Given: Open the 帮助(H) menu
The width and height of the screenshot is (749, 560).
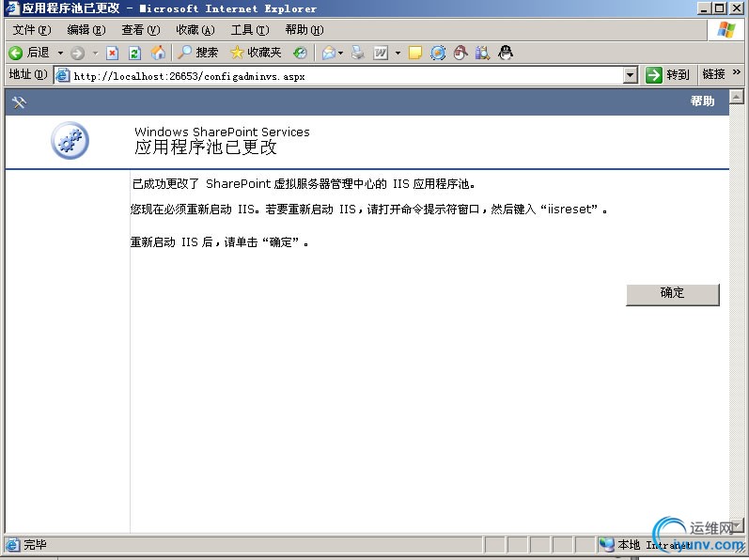Looking at the screenshot, I should coord(304,30).
